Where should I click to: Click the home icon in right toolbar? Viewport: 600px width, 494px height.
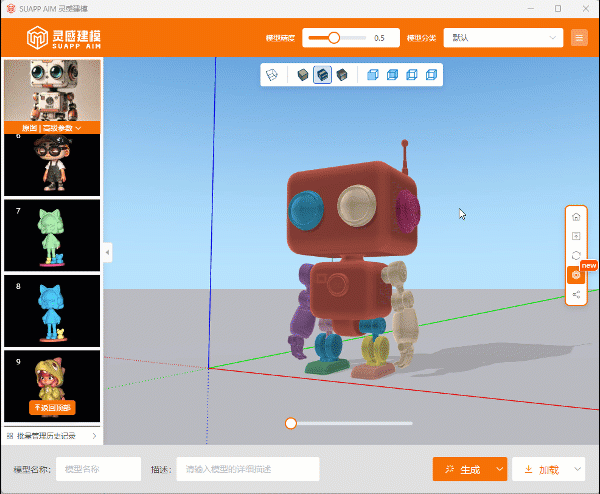tap(576, 215)
